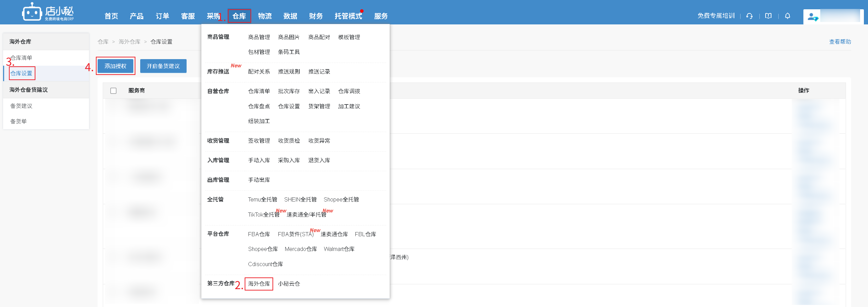Go to 仓库清单 in left sidebar
The image size is (868, 307).
21,58
